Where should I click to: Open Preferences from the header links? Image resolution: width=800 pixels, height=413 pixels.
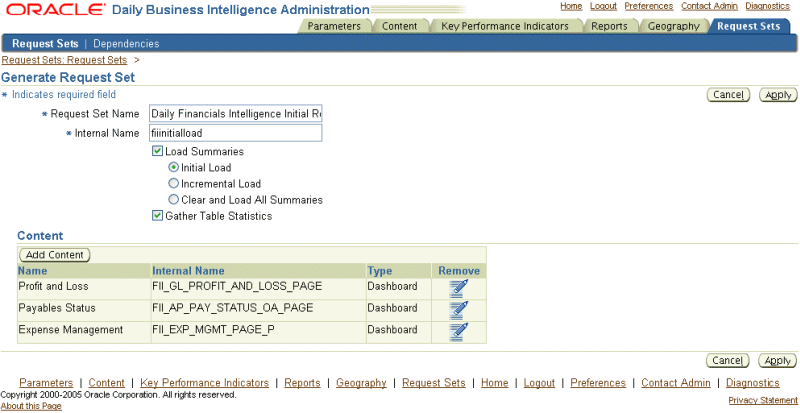pos(648,6)
